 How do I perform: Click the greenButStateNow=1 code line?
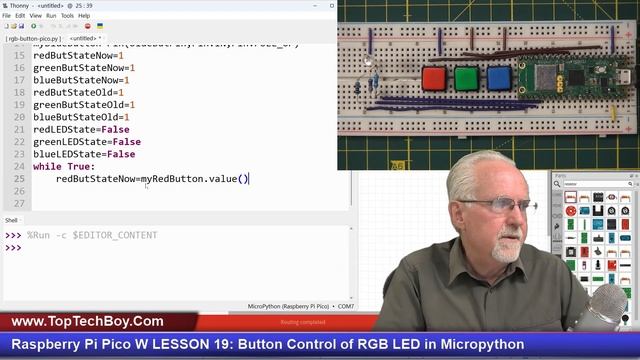(84, 68)
